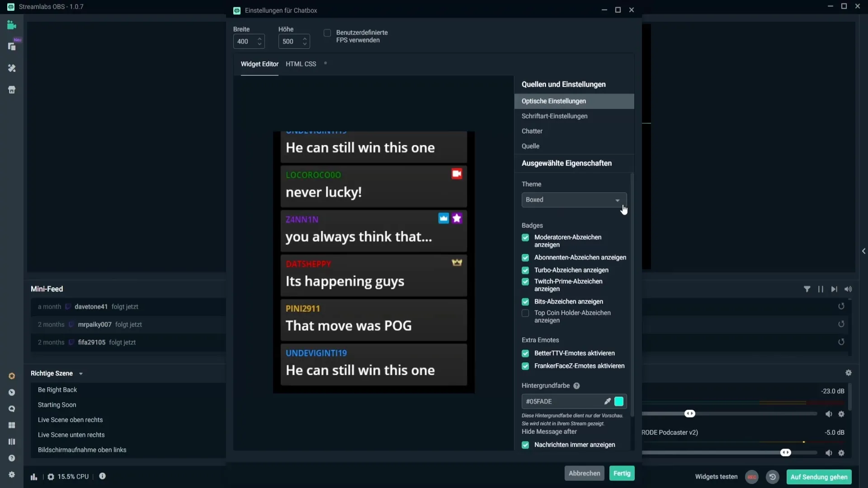This screenshot has height=488, width=868.
Task: Decrease the Höhe value with down arrow
Action: click(x=305, y=44)
